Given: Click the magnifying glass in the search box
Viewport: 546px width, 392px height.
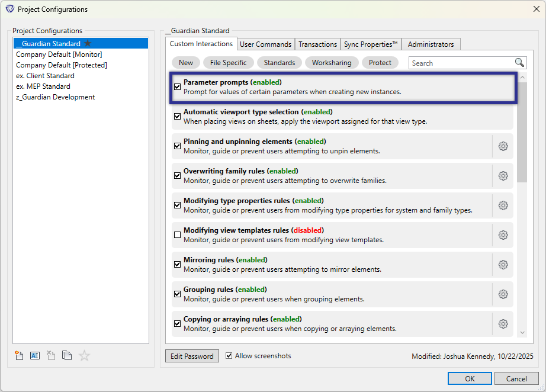Looking at the screenshot, I should pos(519,62).
